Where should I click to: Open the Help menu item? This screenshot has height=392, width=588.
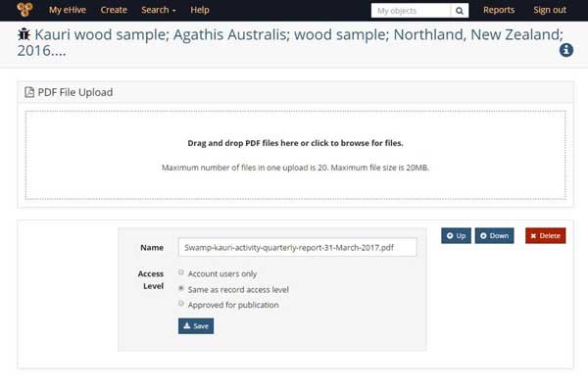200,10
